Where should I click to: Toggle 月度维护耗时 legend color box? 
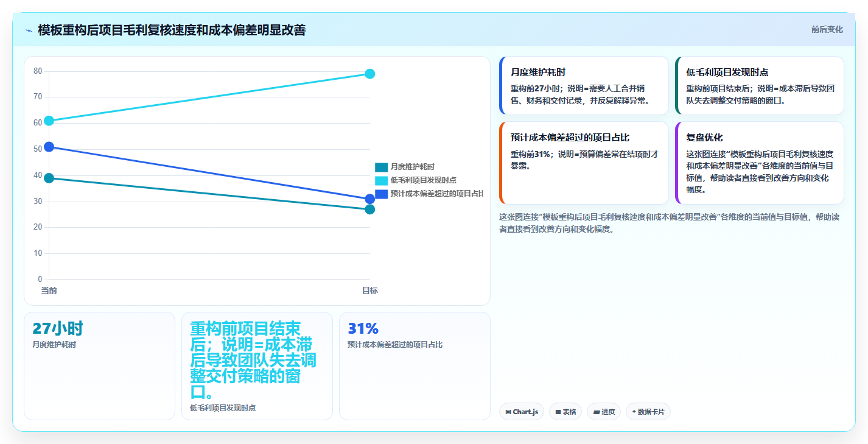382,167
